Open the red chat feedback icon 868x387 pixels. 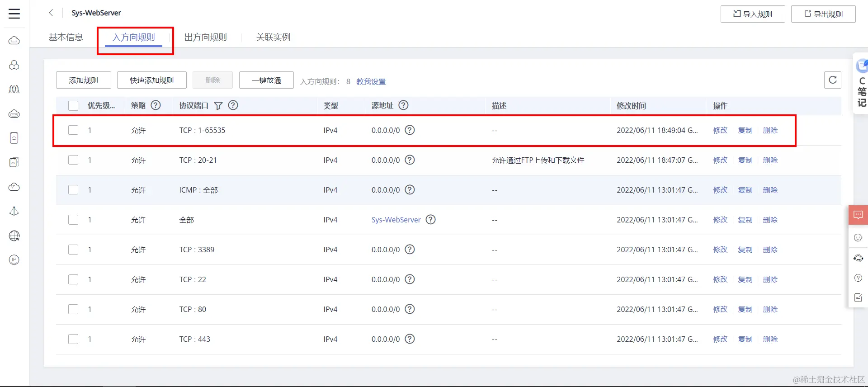(x=858, y=215)
